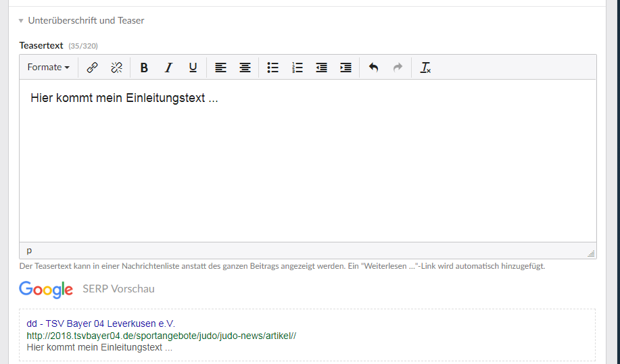The image size is (620, 364).
Task: Open the Formate dropdown menu
Action: [x=48, y=68]
